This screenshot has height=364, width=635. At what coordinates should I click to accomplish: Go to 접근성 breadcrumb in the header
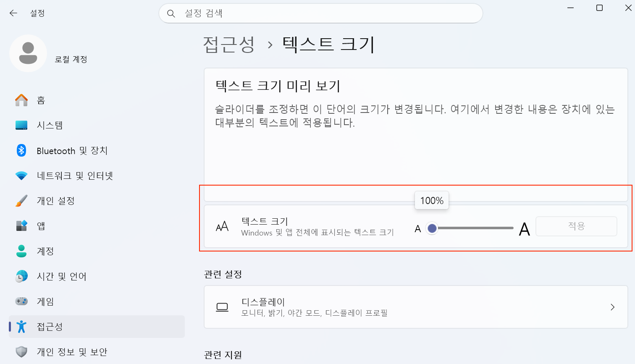(x=229, y=44)
